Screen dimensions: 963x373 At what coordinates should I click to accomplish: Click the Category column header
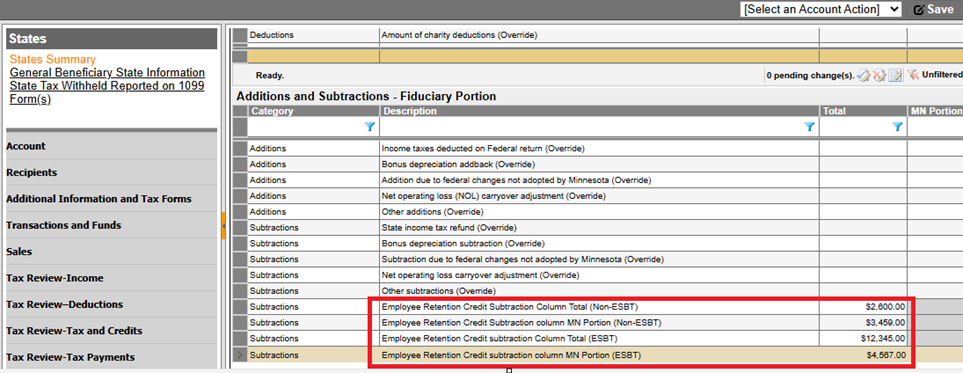click(x=313, y=111)
